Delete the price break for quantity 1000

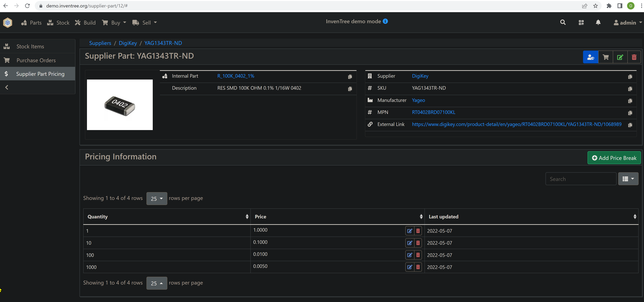pyautogui.click(x=418, y=267)
